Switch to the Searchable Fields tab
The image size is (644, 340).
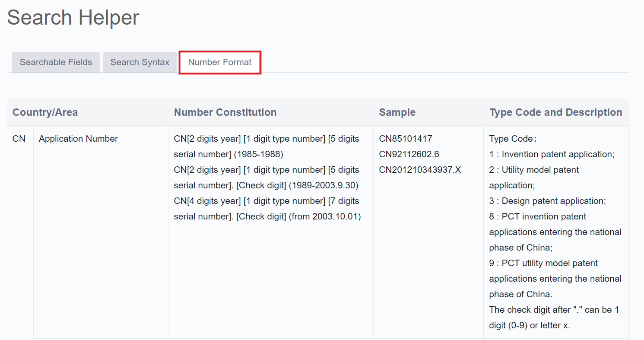[56, 62]
